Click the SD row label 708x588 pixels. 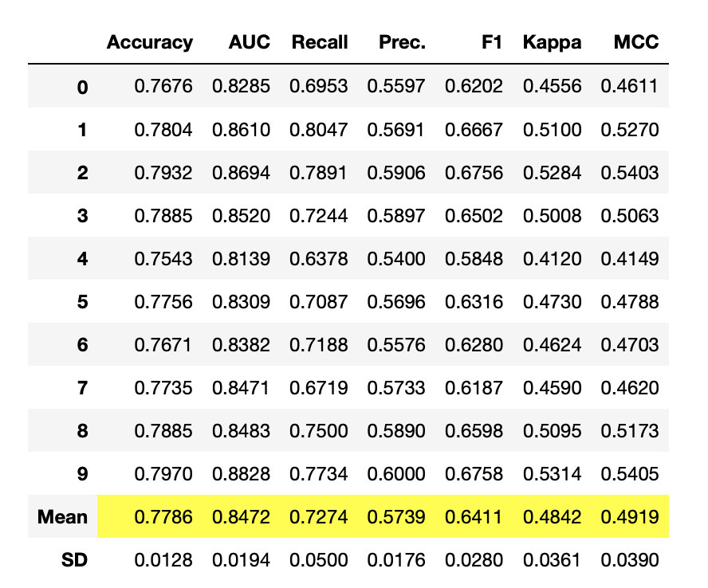coord(74,560)
